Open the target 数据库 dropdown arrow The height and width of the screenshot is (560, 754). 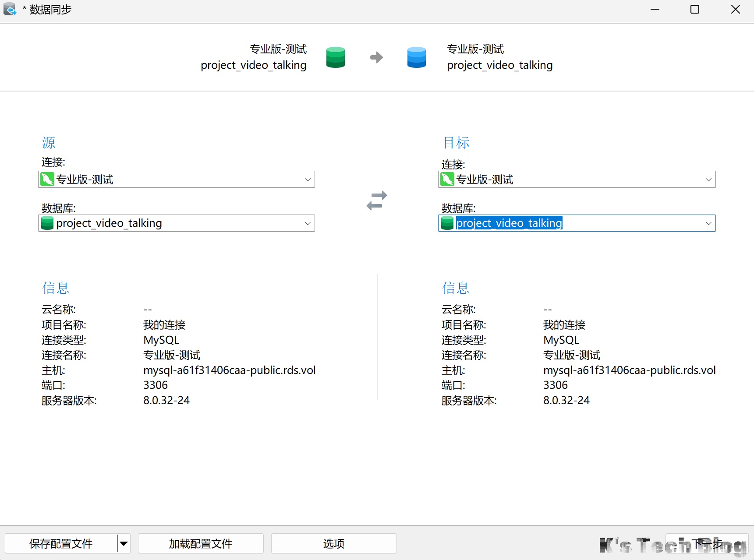tap(708, 223)
